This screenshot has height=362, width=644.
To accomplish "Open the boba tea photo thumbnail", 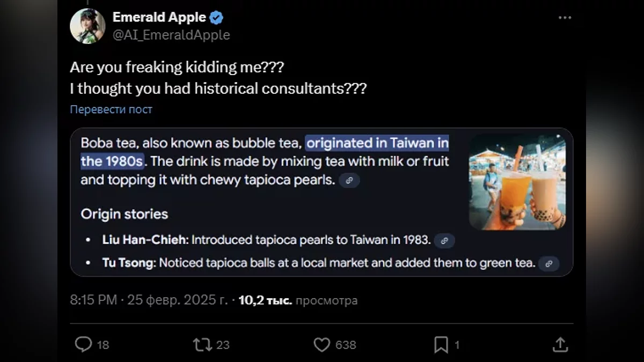I will click(517, 182).
